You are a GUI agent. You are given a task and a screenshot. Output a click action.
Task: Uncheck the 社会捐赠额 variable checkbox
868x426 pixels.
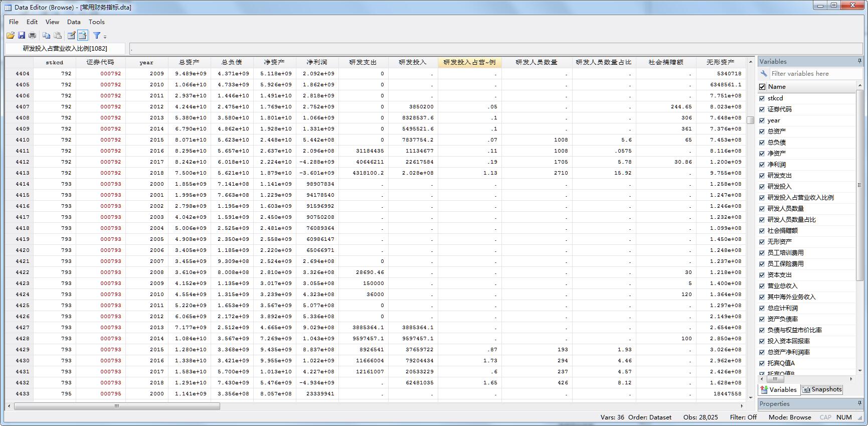pyautogui.click(x=762, y=231)
